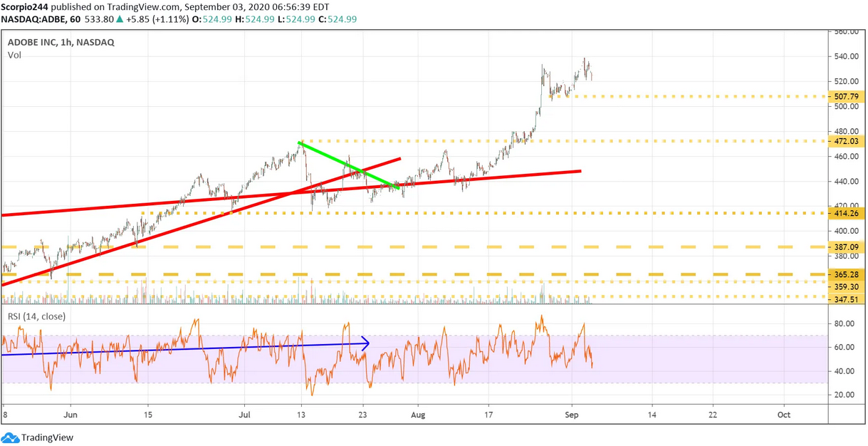Click the Vol indicator label

pyautogui.click(x=14, y=55)
